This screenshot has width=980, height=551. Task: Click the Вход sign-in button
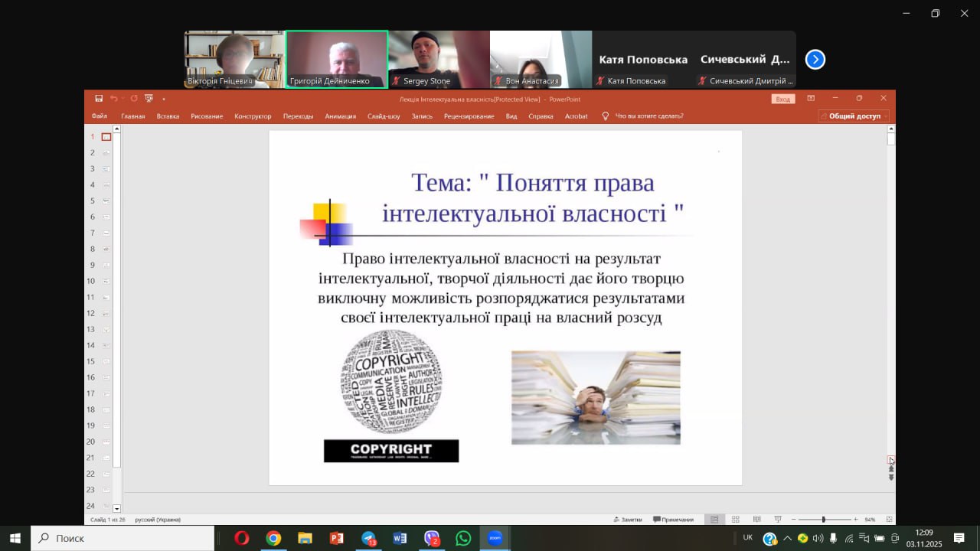point(782,99)
